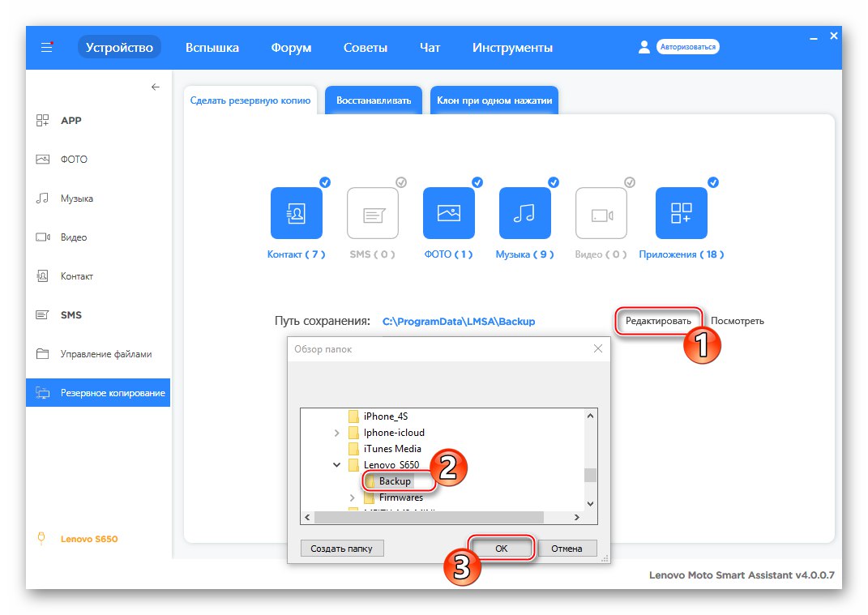Switch to Восстанавливать tab
Screen dimensions: 868x615
pyautogui.click(x=374, y=100)
